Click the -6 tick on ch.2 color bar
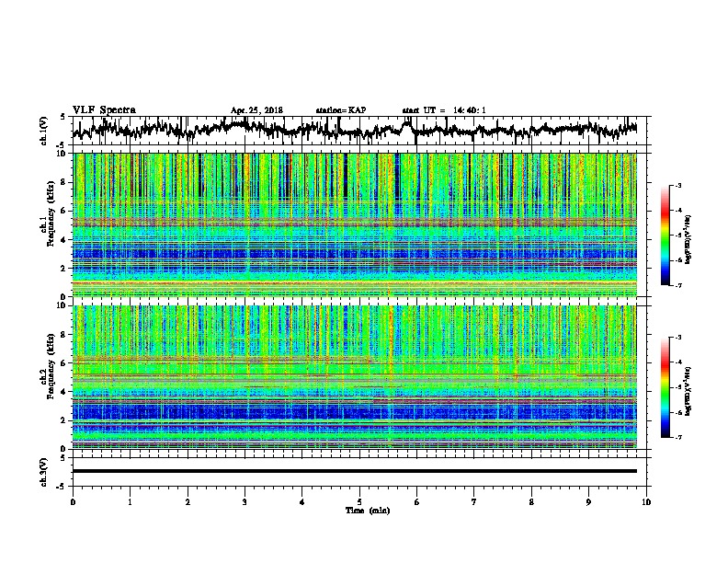Viewport: 728px width, 563px height. 677,412
